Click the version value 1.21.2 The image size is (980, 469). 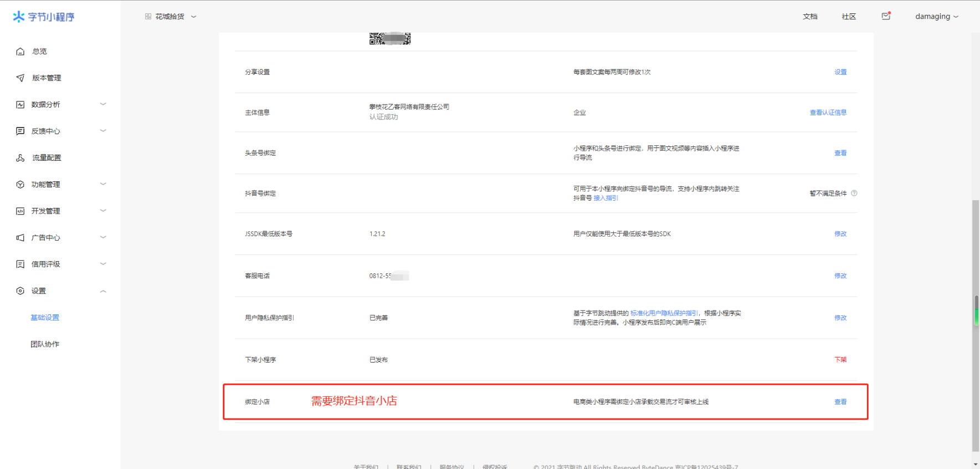377,234
